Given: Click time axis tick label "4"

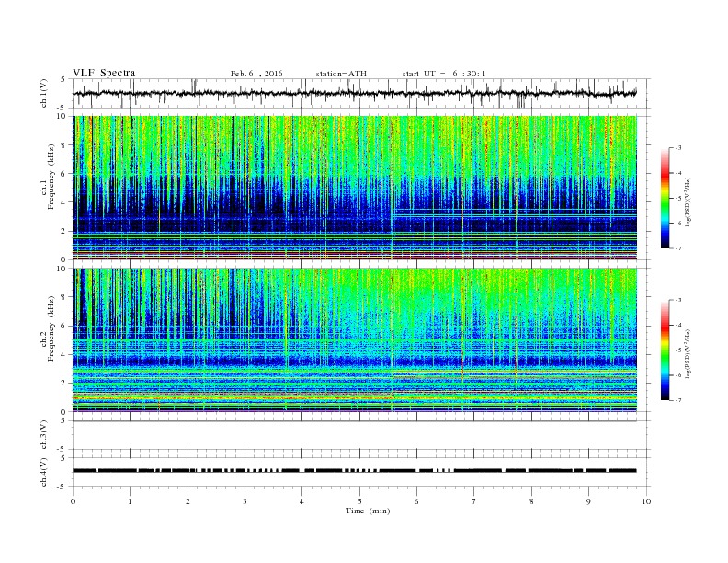Looking at the screenshot, I should [x=301, y=501].
